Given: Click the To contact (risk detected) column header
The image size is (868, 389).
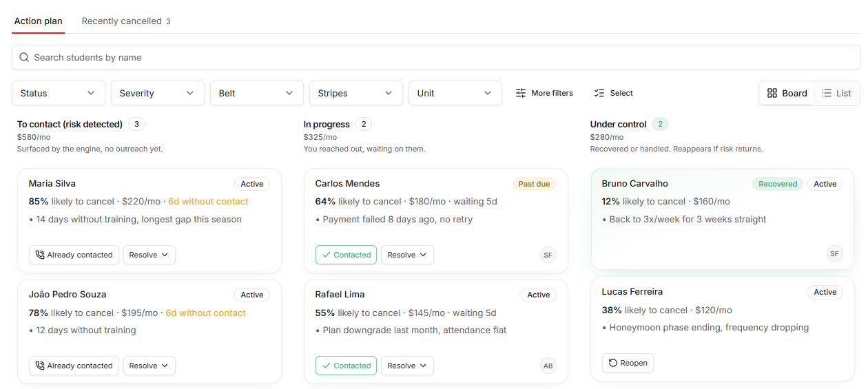Looking at the screenshot, I should (70, 125).
